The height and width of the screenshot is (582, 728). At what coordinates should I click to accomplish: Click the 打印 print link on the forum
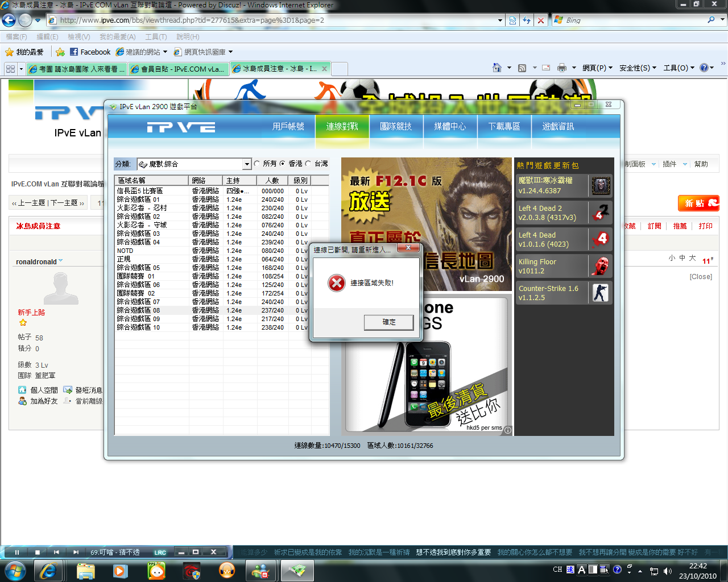(705, 226)
